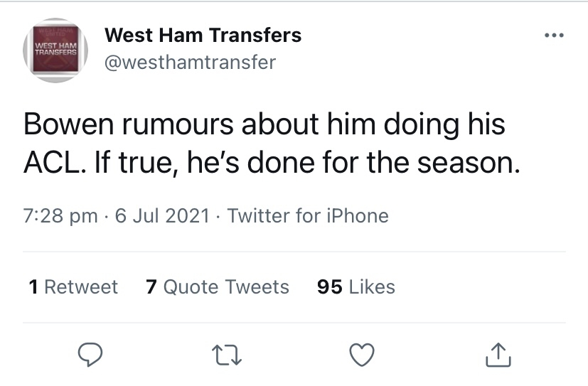
Task: View the 1 Retweet list
Action: (x=73, y=286)
